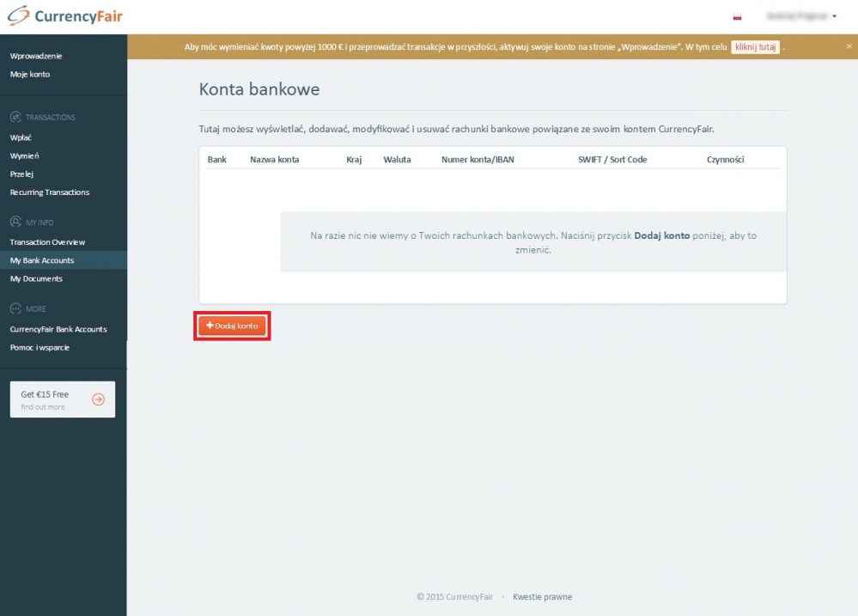858x616 pixels.
Task: Open the Wymień exchange page
Action: coord(24,156)
